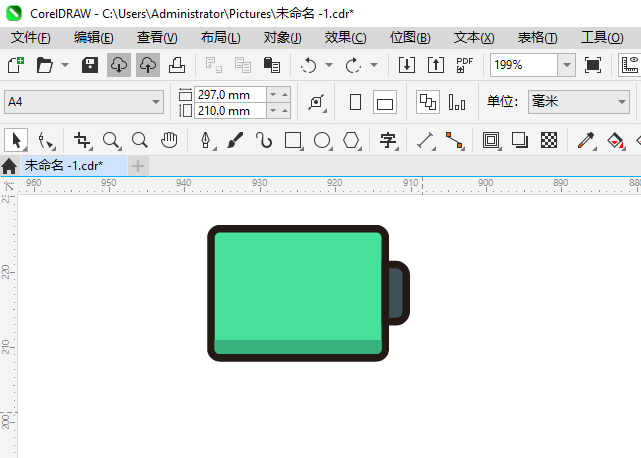Open the 对象(J) menu
The height and width of the screenshot is (458, 641).
pos(282,38)
